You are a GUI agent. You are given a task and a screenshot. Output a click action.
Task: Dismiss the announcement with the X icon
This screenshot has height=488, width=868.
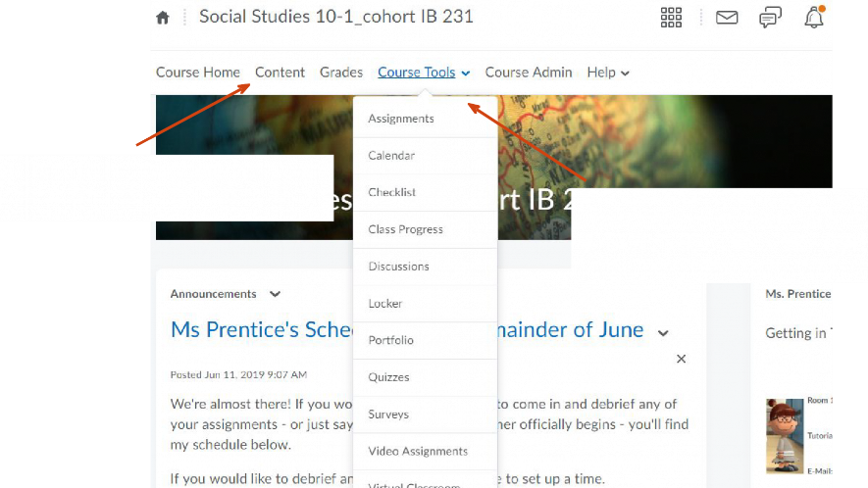tap(681, 360)
